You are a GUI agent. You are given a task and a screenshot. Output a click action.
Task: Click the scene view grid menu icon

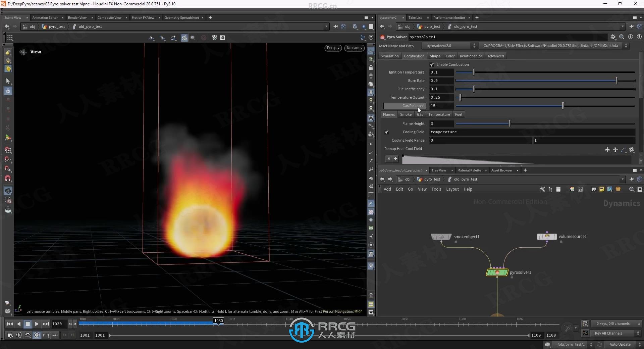(10, 38)
